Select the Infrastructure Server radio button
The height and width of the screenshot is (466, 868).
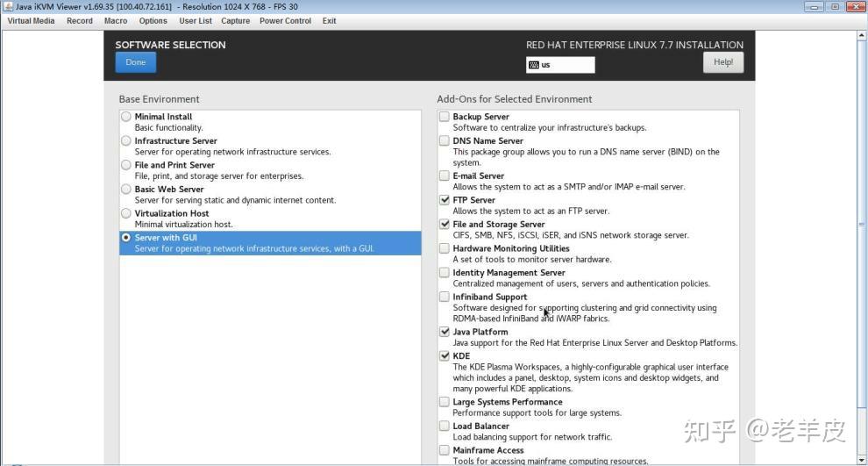(126, 140)
